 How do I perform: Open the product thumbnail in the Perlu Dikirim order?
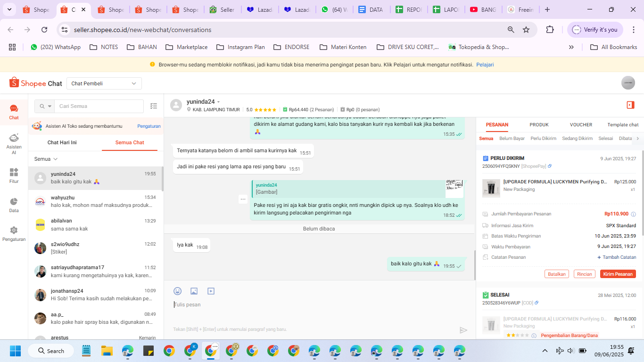[491, 188]
